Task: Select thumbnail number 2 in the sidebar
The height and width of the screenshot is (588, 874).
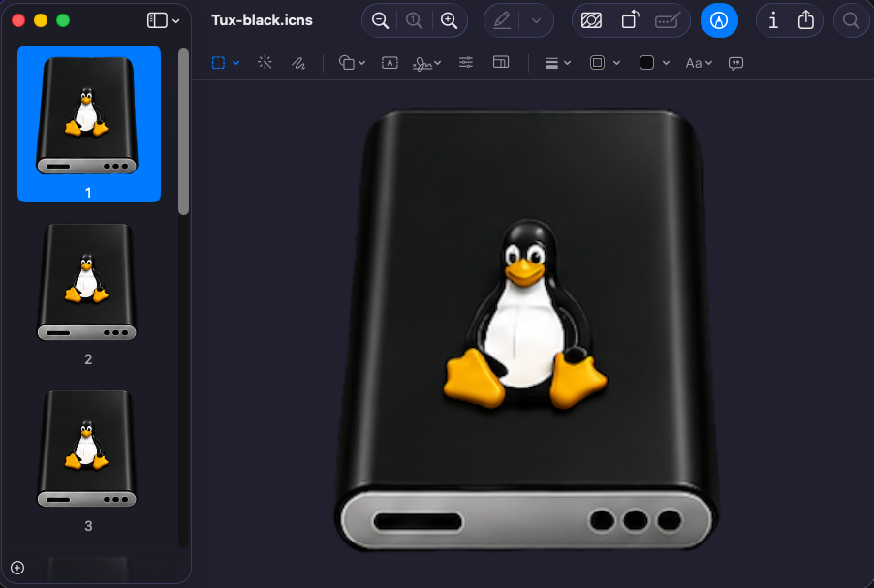Action: coord(87,283)
